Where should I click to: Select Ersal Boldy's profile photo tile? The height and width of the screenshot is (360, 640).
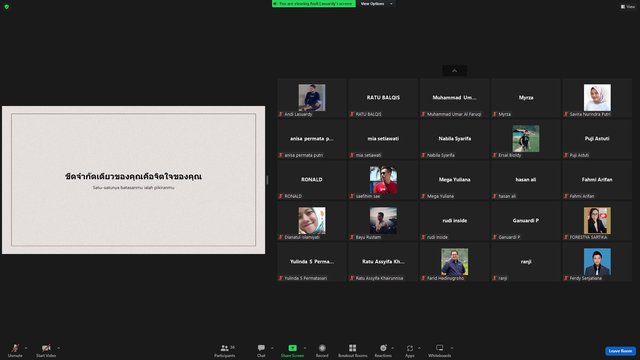(x=526, y=139)
